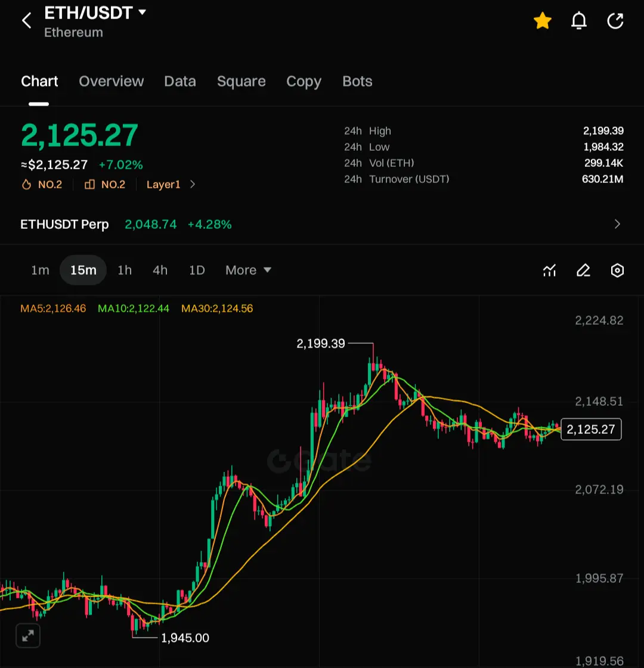Select the 4h timeframe
The width and height of the screenshot is (644, 668).
[160, 270]
